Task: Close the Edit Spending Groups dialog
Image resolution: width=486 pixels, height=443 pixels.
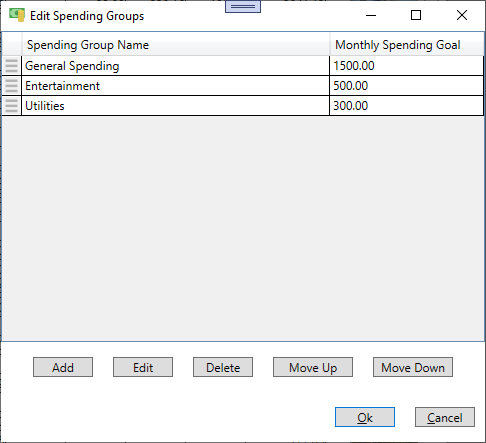Action: (462, 15)
